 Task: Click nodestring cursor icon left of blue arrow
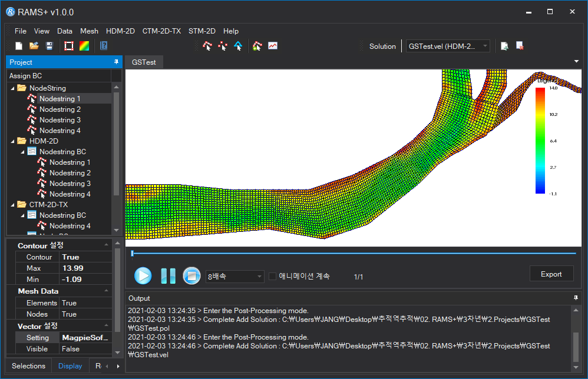click(x=223, y=46)
